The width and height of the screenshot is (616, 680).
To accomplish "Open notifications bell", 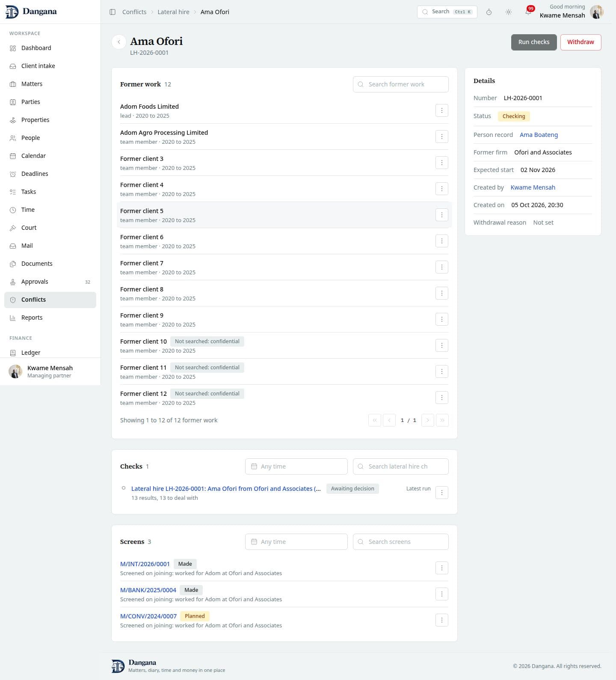I will [528, 12].
